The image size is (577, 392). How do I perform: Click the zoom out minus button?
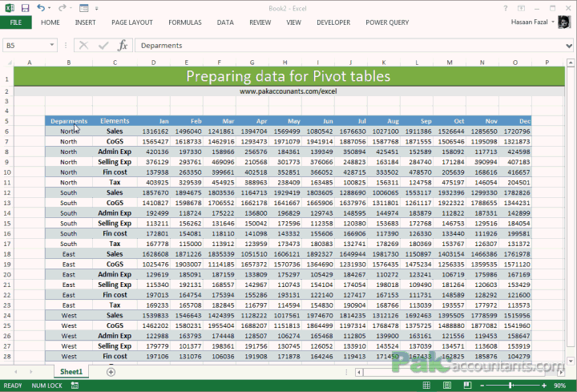coord(482,386)
